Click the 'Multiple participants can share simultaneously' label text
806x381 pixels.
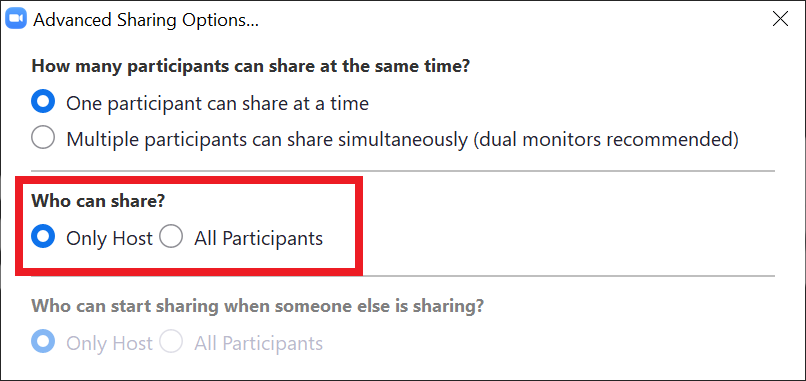point(267,139)
